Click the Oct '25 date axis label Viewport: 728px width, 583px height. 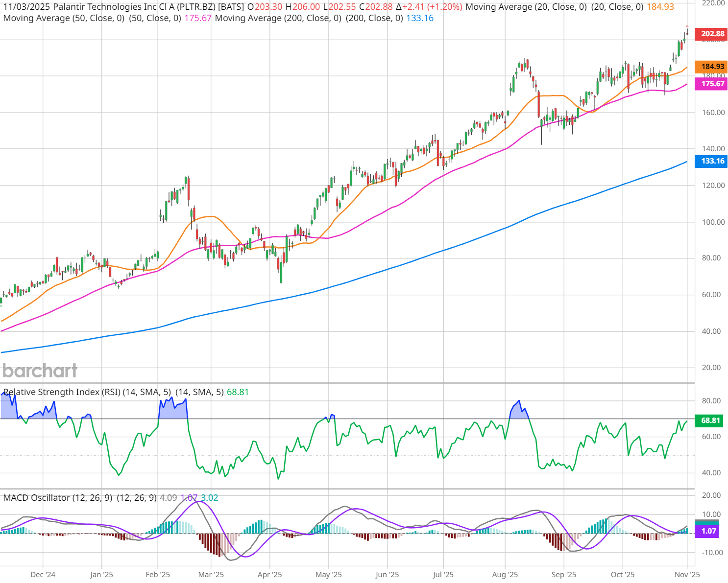[623, 575]
